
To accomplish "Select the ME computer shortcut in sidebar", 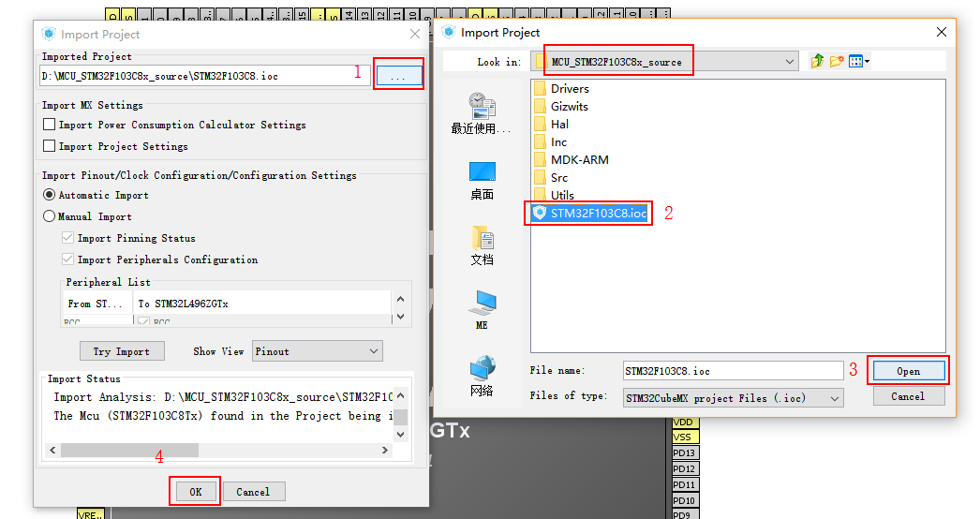I will click(x=482, y=310).
